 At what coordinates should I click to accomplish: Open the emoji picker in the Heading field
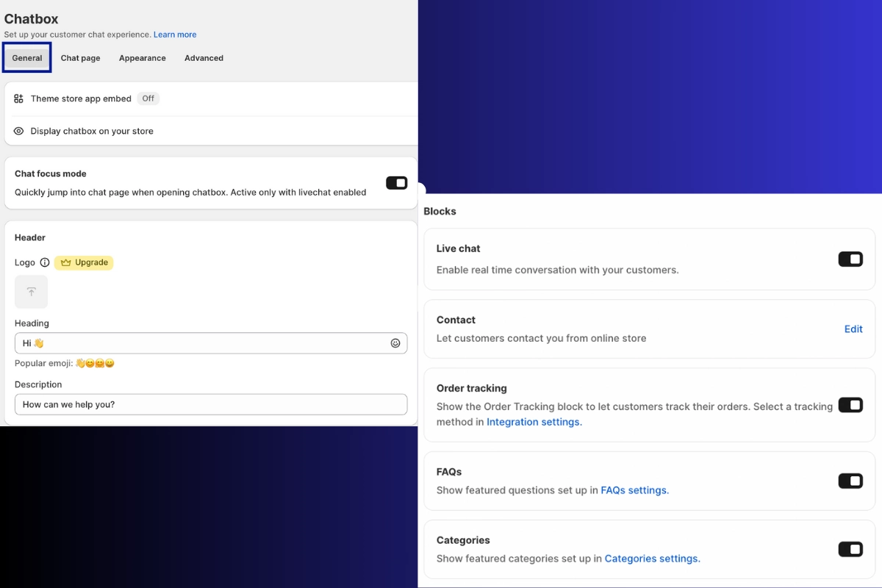[395, 343]
